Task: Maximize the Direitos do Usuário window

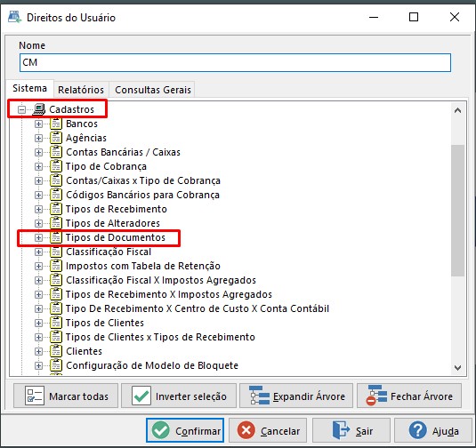Action: tap(414, 17)
